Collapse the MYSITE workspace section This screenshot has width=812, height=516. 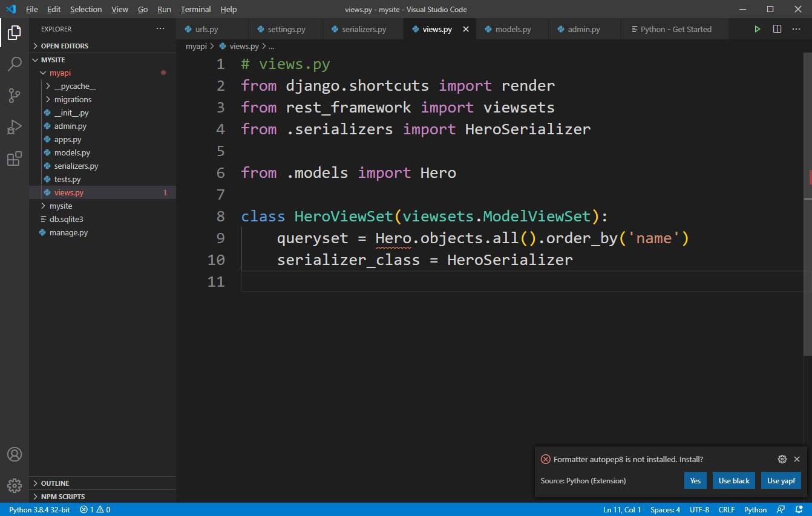pos(102,60)
